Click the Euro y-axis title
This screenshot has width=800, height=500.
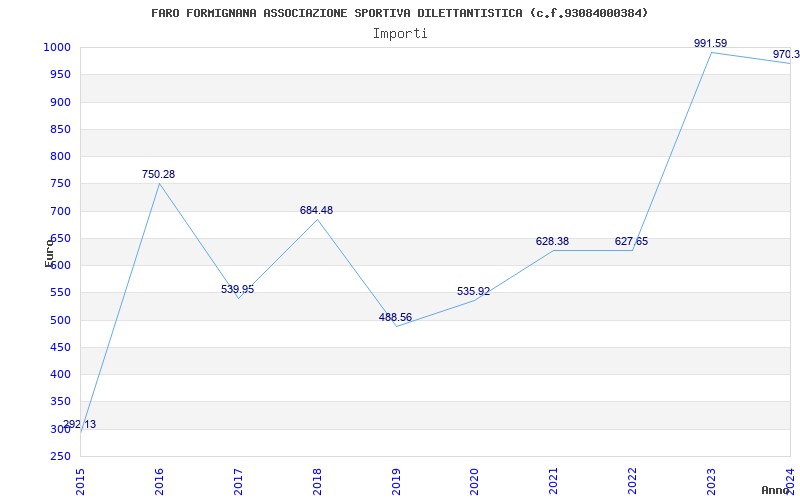(x=49, y=253)
